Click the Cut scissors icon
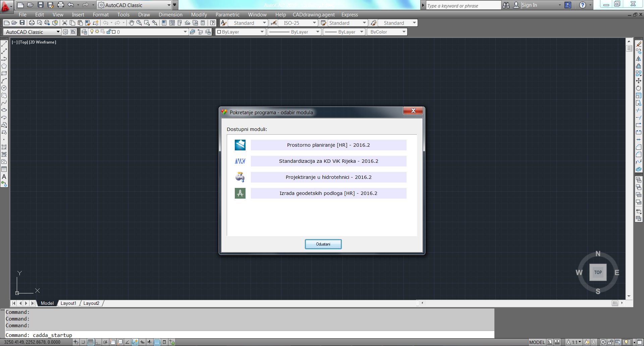This screenshot has height=346, width=644. tap(65, 23)
